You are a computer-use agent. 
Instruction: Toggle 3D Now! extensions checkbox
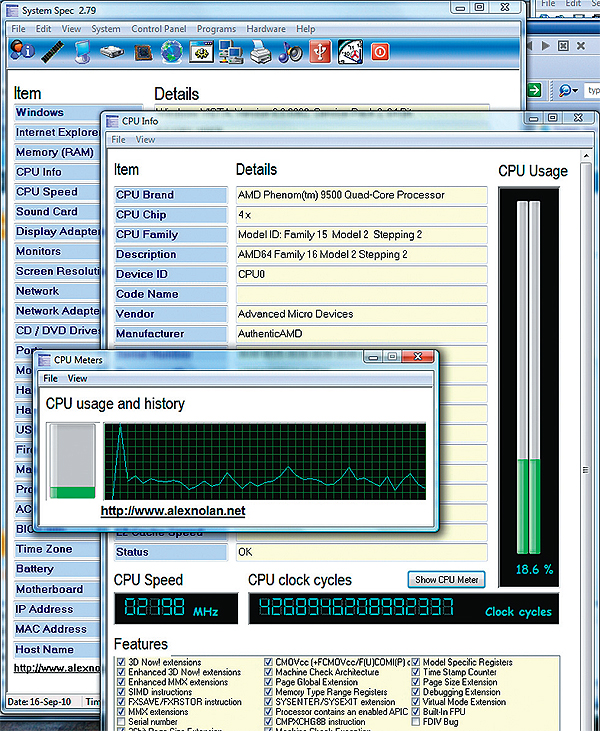click(x=121, y=662)
